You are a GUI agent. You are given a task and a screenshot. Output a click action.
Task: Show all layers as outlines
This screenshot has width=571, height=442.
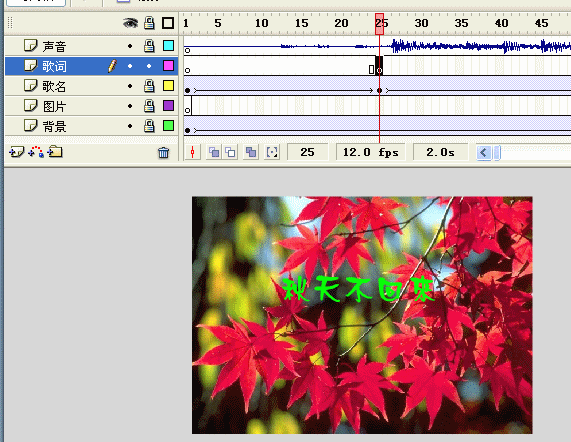click(x=168, y=23)
